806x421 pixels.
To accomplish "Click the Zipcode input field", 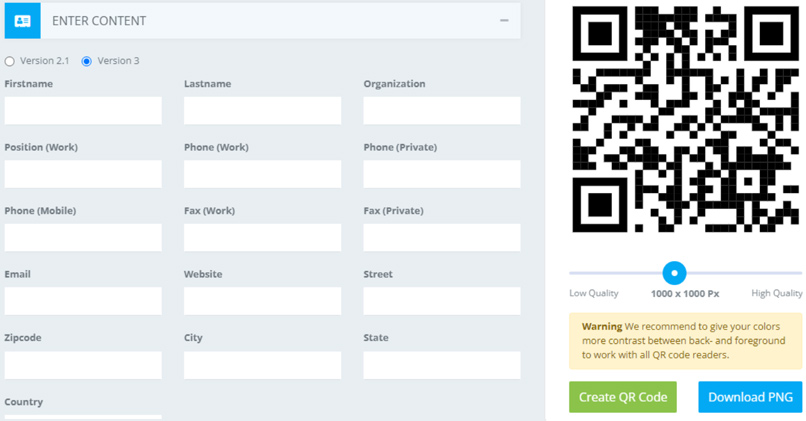I will 83,365.
